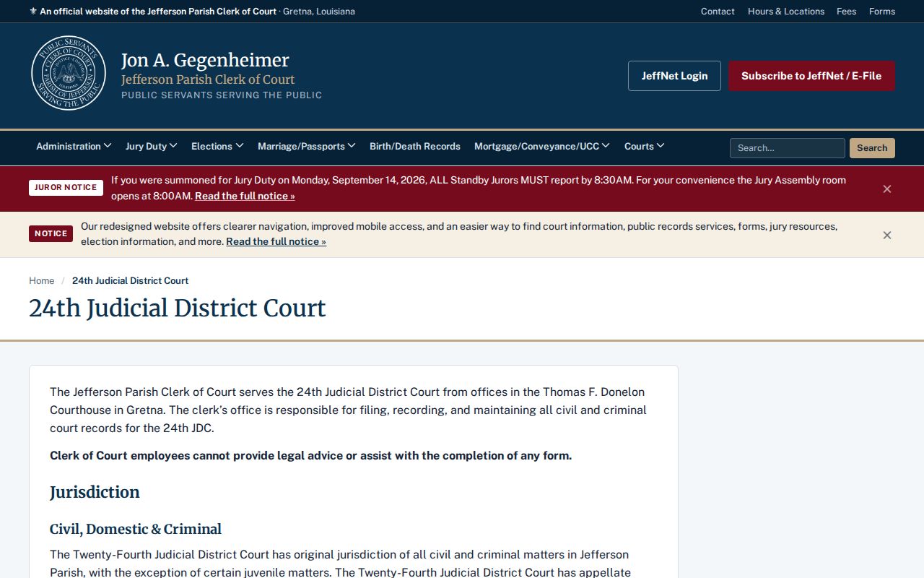924x578 pixels.
Task: Click the Jon A. Gegenheimer site title
Action: click(x=205, y=60)
